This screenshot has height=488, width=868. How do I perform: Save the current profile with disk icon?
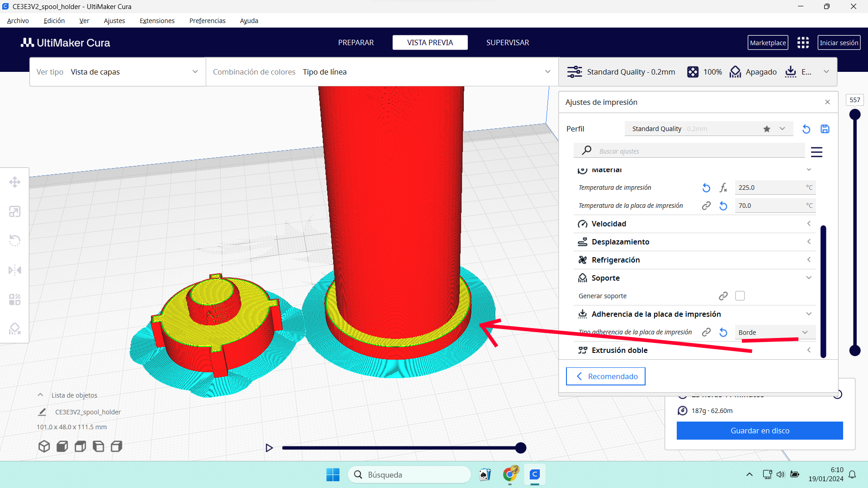[x=825, y=129]
